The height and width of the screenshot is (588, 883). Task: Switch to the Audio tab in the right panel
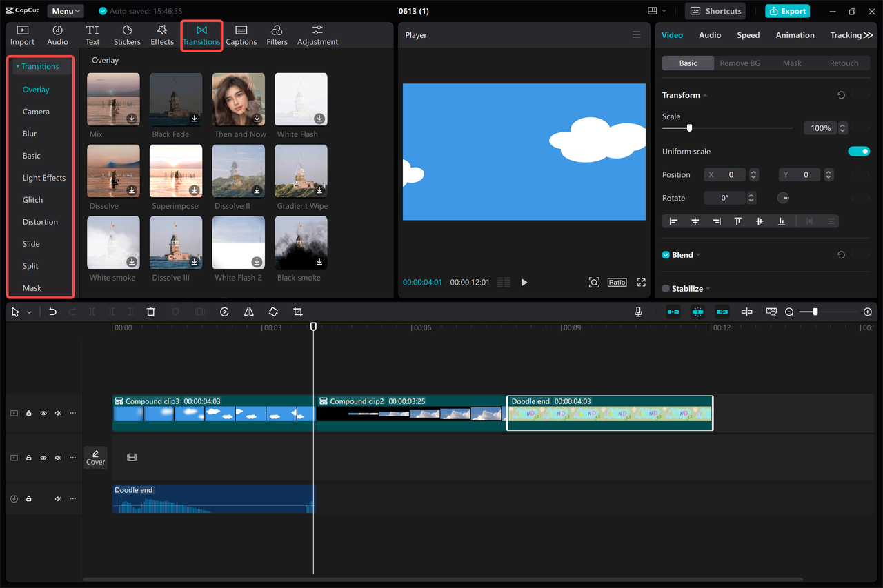[x=710, y=34]
